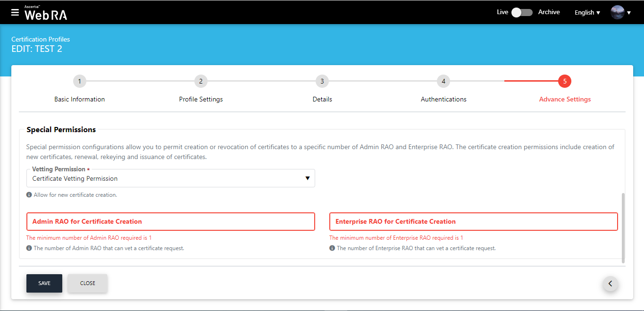The width and height of the screenshot is (644, 311).
Task: Click the Admin RAO for Certificate Creation field
Action: [170, 221]
